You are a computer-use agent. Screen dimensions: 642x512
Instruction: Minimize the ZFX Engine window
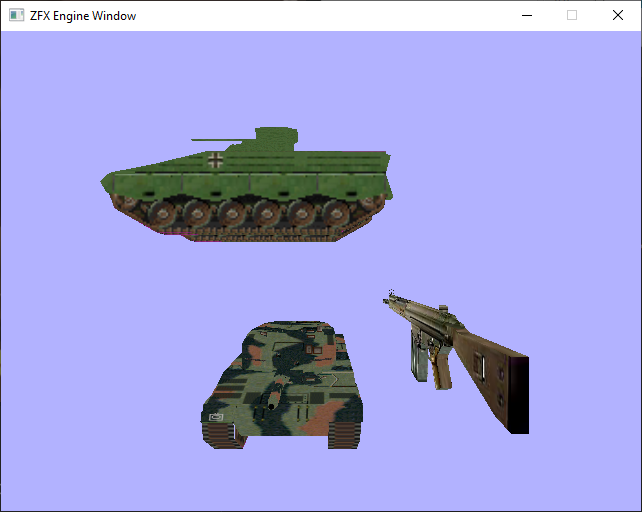coord(526,16)
